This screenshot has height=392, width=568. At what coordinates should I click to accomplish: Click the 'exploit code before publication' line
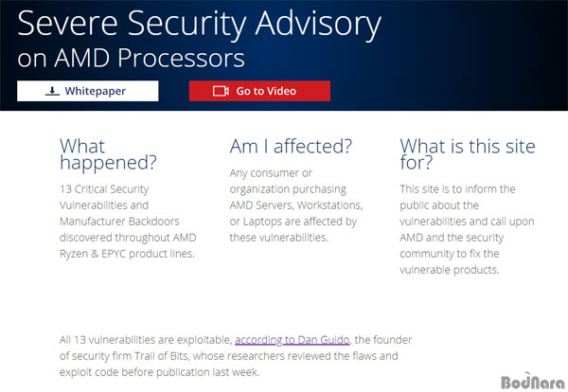159,372
